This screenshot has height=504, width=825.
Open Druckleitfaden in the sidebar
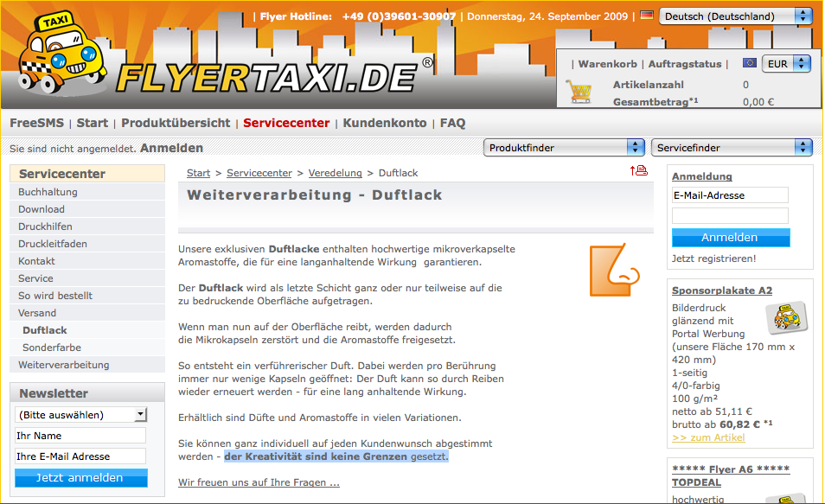[x=87, y=244]
